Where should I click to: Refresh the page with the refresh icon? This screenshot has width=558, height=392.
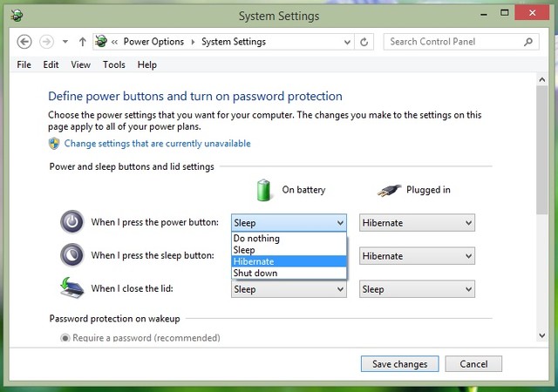click(x=364, y=43)
